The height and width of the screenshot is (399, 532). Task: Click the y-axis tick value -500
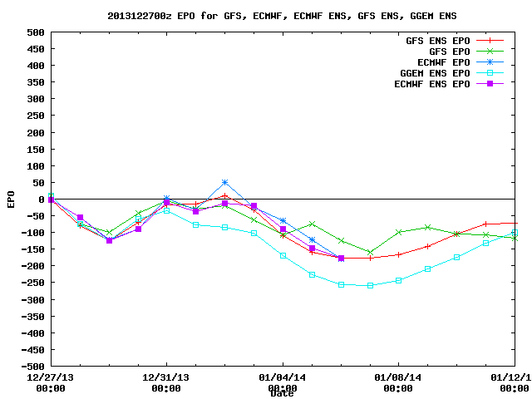point(33,367)
